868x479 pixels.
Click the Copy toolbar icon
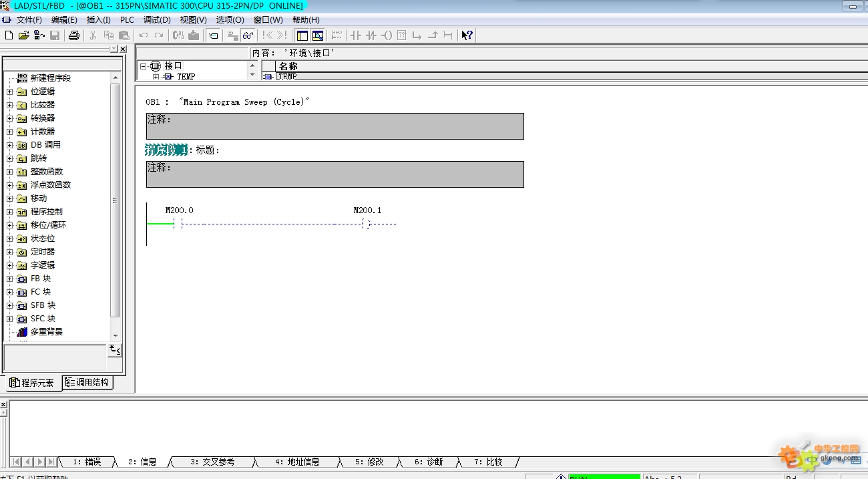pyautogui.click(x=108, y=35)
